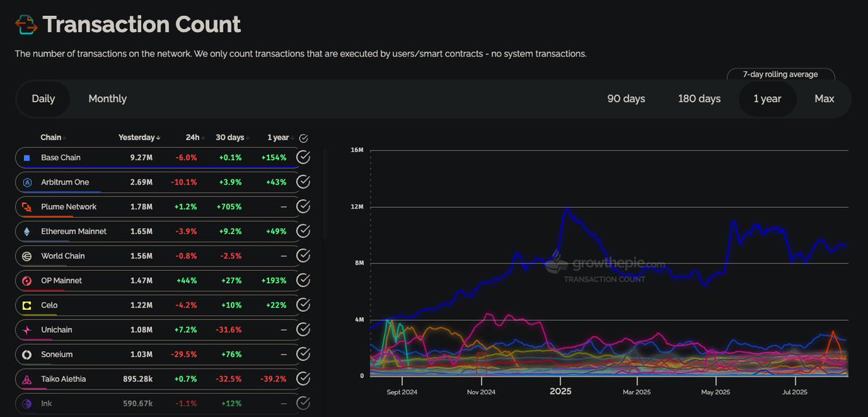Click the Base Chain logo icon

click(27, 158)
